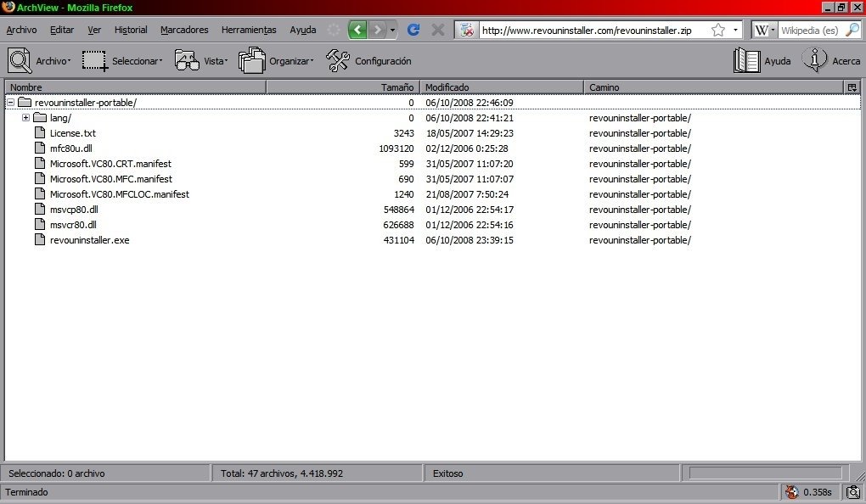Viewport: 866px width, 504px height.
Task: Collapse the revouninstaller-portable folder tree
Action: 10,103
